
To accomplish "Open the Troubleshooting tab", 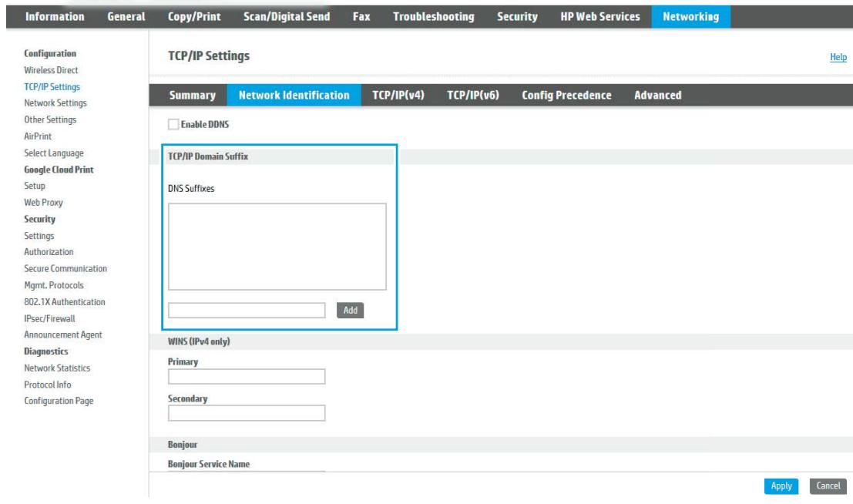I will (434, 17).
